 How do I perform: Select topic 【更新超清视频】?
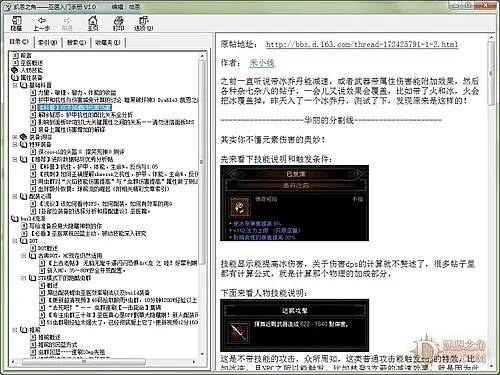click(x=122, y=300)
